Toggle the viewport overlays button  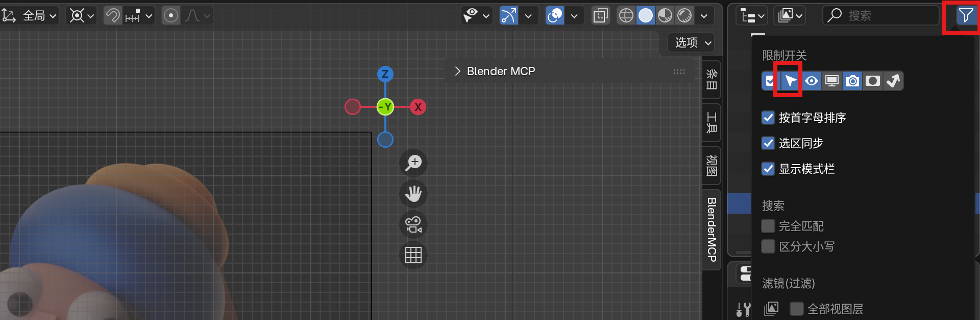555,16
